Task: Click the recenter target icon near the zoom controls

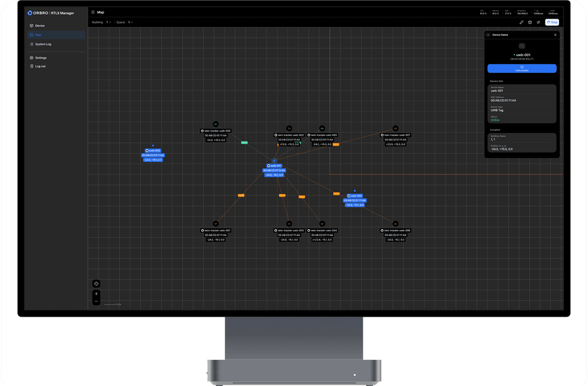Action: point(96,284)
